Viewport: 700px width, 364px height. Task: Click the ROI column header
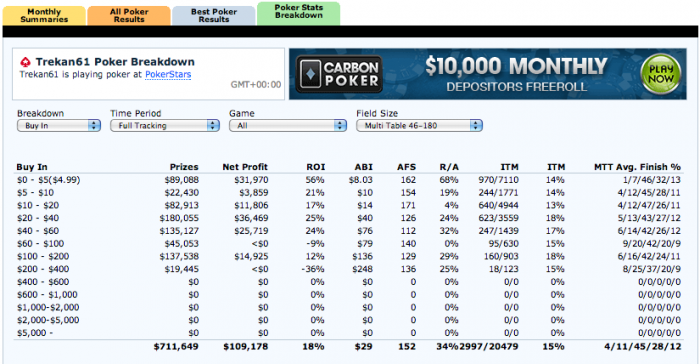pyautogui.click(x=316, y=167)
